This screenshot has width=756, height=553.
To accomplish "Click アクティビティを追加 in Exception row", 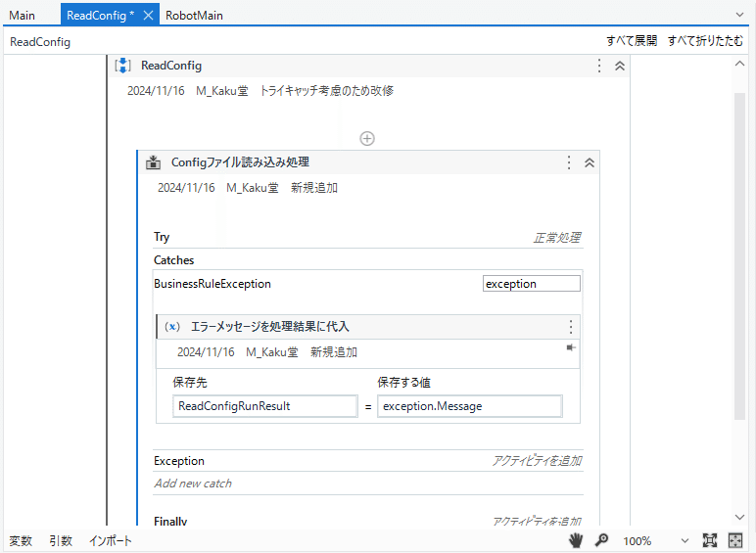I will [537, 461].
